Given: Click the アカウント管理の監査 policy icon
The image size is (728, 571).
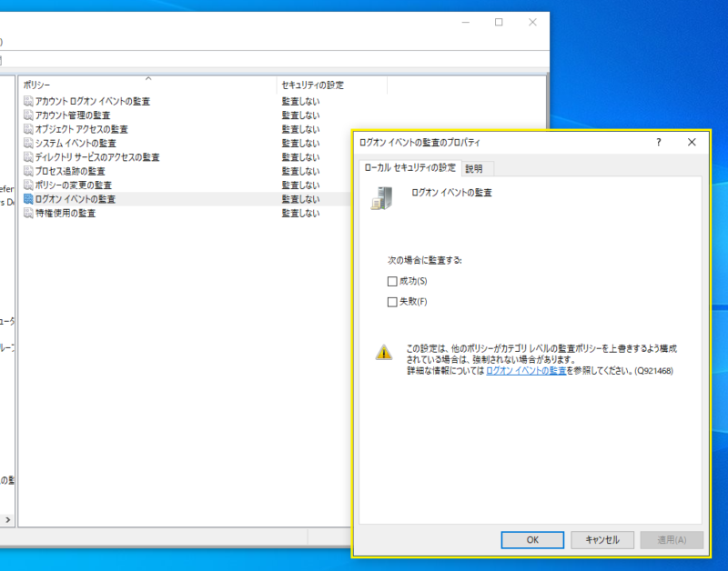Looking at the screenshot, I should (x=28, y=115).
